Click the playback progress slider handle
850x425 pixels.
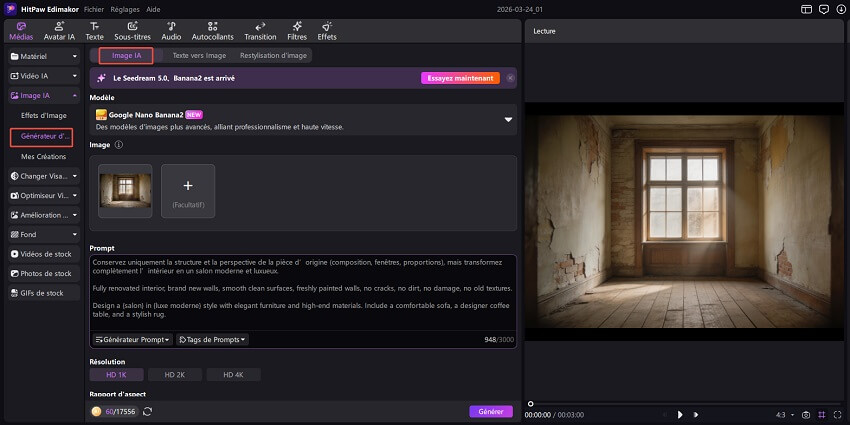tap(531, 404)
